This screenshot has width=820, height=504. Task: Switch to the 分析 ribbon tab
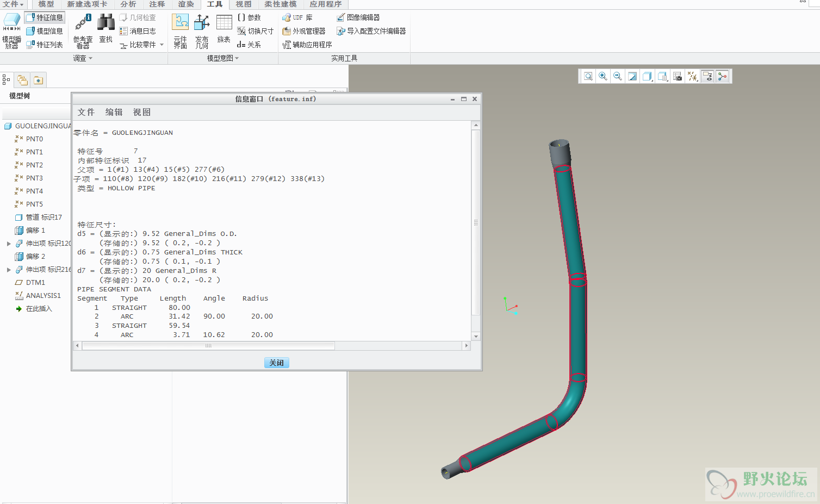tap(128, 4)
